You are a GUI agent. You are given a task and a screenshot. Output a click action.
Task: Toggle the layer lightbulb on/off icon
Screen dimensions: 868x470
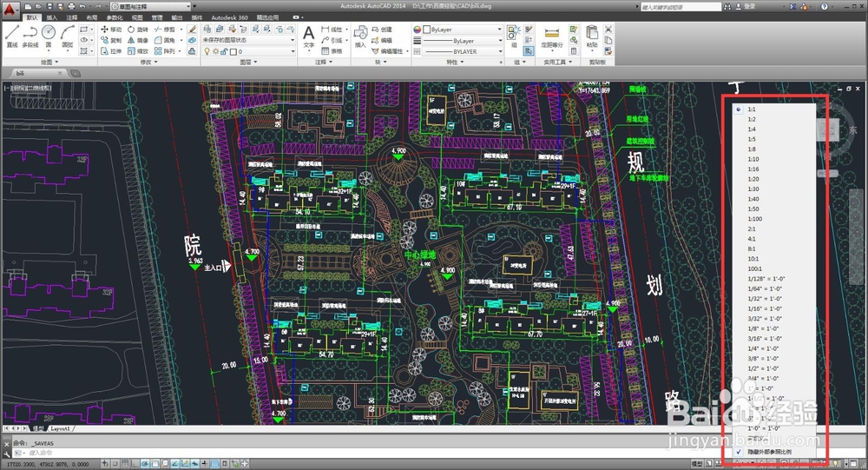(207, 51)
